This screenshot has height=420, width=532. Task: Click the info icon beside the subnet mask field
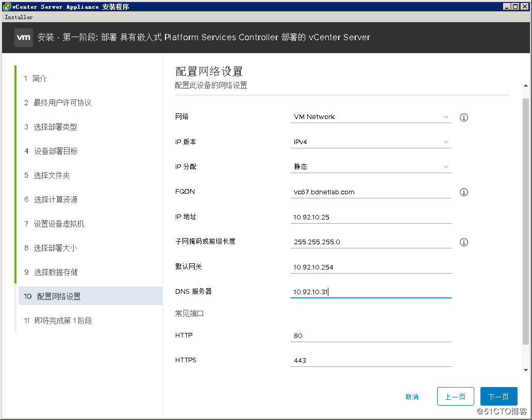463,242
